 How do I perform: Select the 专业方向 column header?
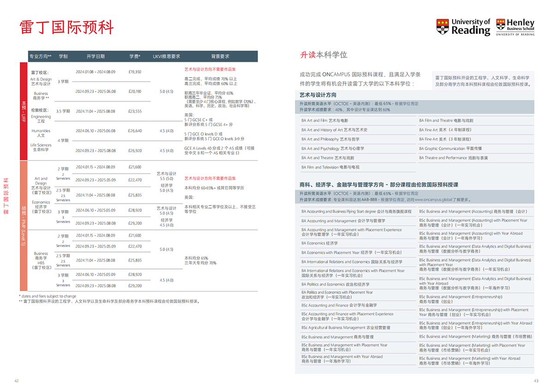point(41,56)
